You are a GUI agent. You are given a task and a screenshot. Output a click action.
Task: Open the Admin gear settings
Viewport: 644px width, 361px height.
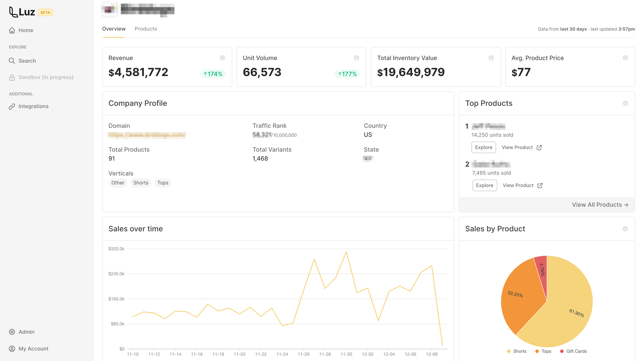tap(12, 332)
